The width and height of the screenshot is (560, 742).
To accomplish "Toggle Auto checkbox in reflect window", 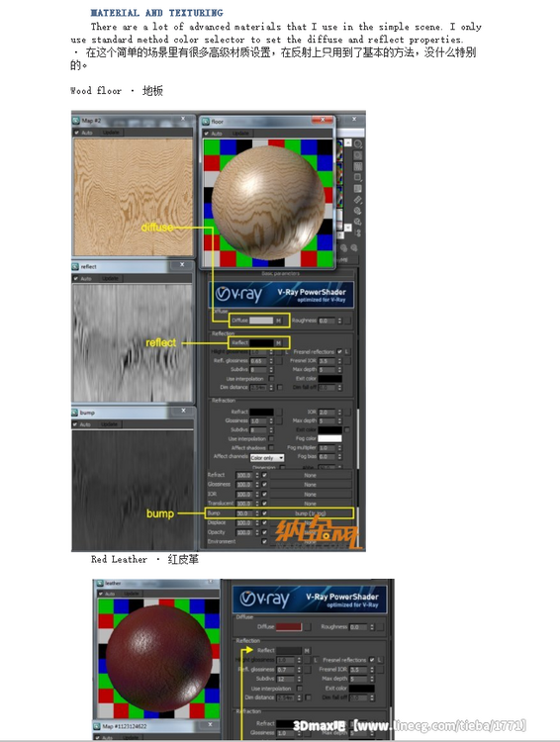I will click(76, 279).
